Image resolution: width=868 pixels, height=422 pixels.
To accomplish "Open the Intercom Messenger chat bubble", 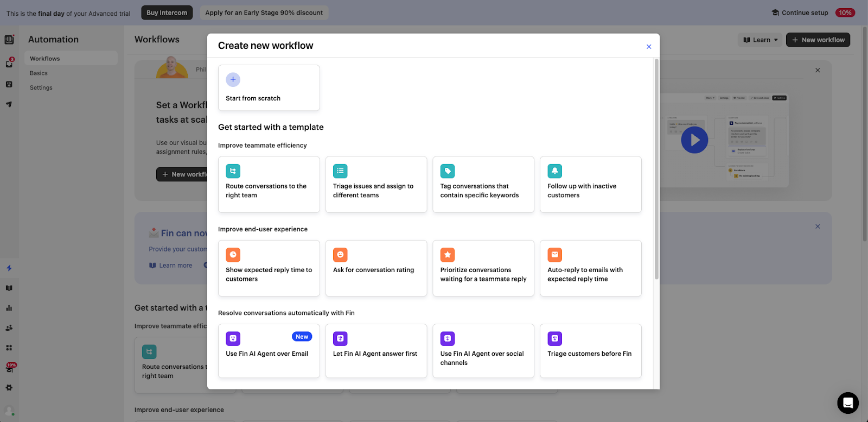I will click(848, 403).
